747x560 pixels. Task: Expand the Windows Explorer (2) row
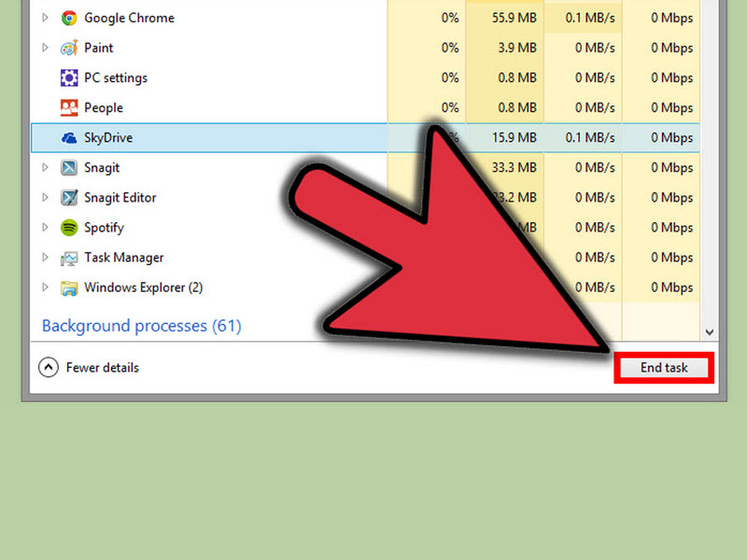(x=45, y=287)
